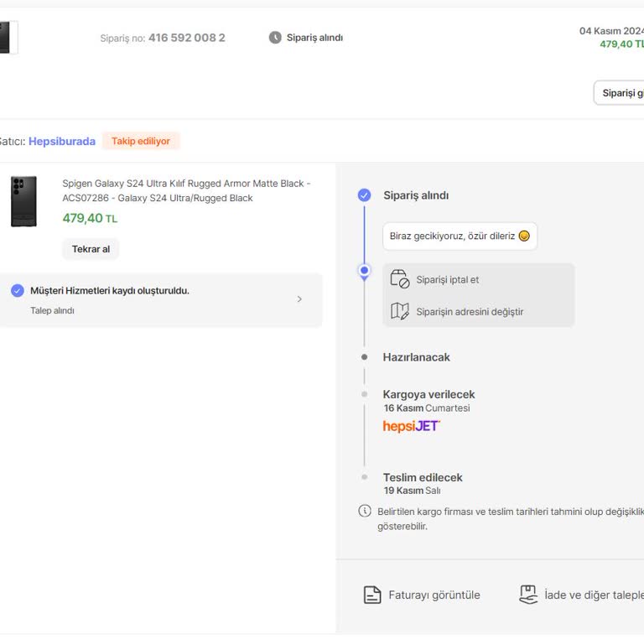Select Siparişi iptal et option

pos(448,280)
